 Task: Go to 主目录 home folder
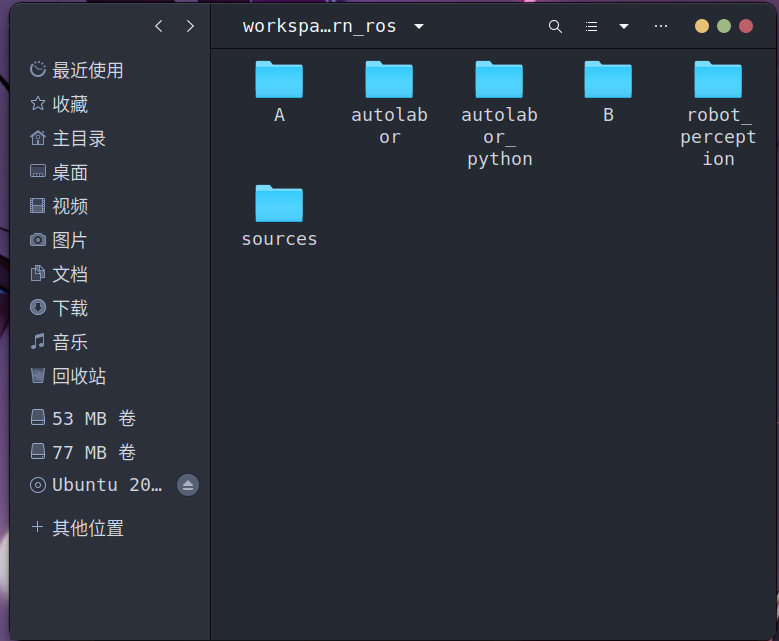79,138
